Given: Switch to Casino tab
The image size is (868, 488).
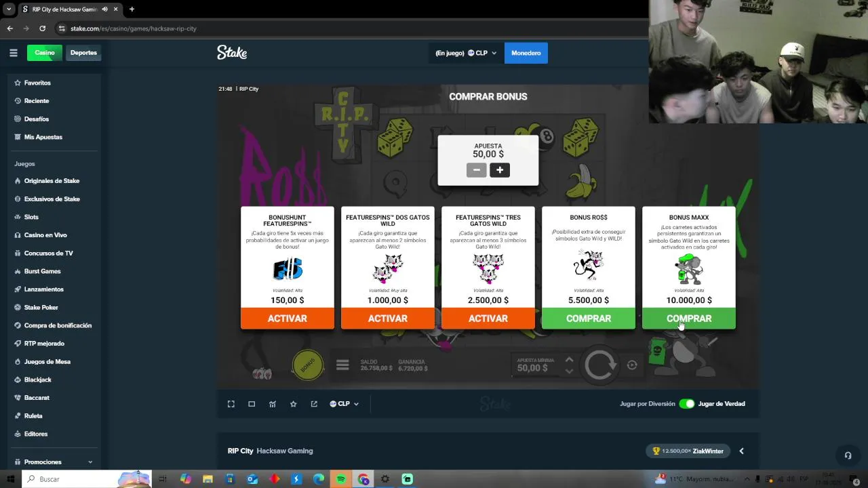Looking at the screenshot, I should [45, 53].
